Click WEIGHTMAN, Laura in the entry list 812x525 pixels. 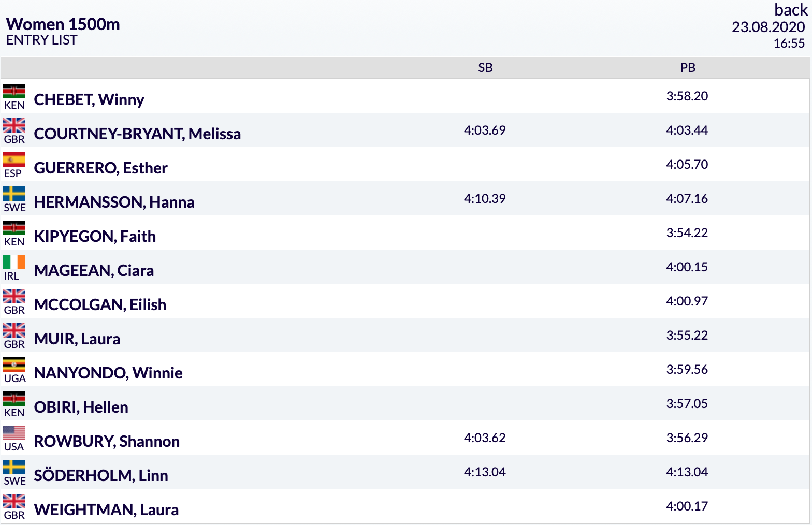106,509
